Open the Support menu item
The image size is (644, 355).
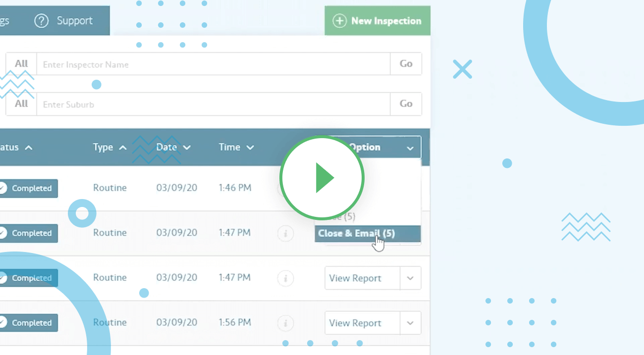(x=74, y=21)
